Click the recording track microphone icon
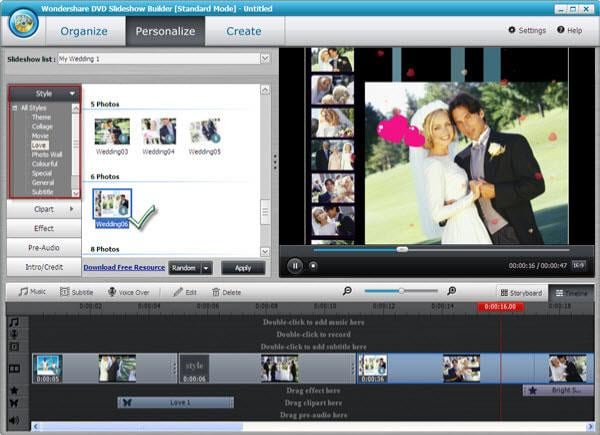Screen dimensions: 600x435 [14, 334]
